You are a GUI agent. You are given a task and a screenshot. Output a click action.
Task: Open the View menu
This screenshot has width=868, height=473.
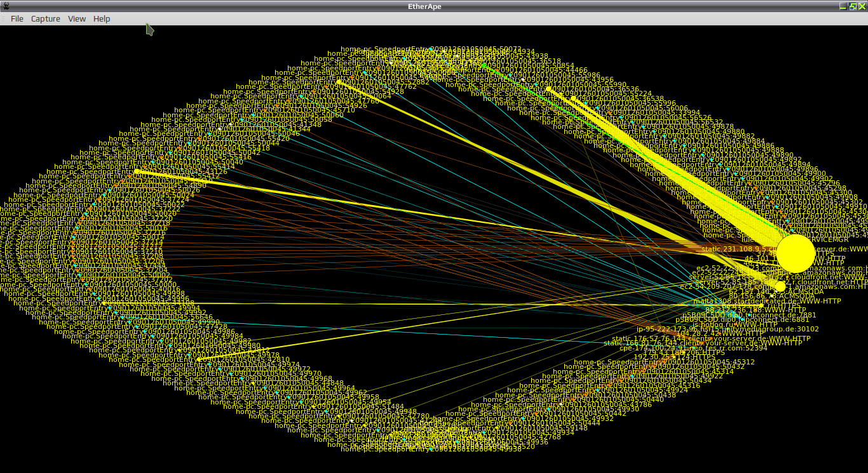pyautogui.click(x=77, y=18)
